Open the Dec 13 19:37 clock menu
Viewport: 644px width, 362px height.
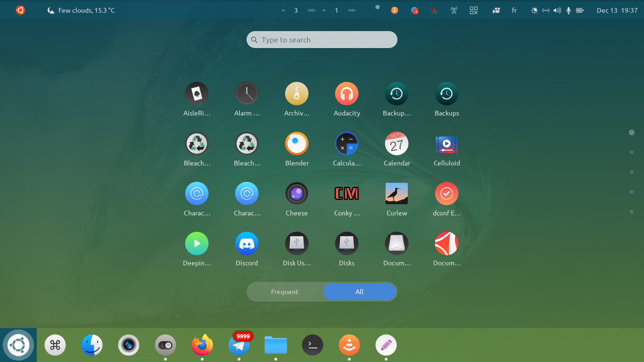pyautogui.click(x=617, y=10)
